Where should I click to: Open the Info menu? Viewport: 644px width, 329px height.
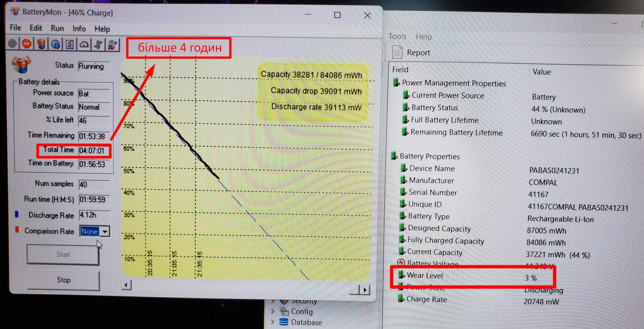pyautogui.click(x=79, y=28)
